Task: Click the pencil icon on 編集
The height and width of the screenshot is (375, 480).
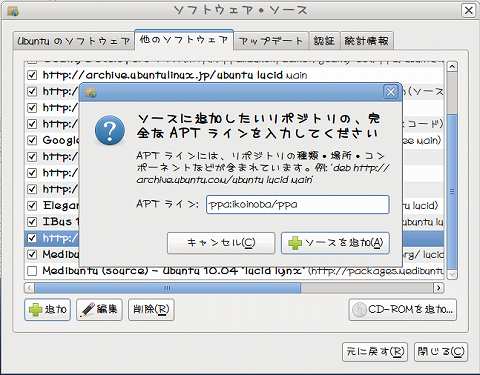Action: [87, 310]
